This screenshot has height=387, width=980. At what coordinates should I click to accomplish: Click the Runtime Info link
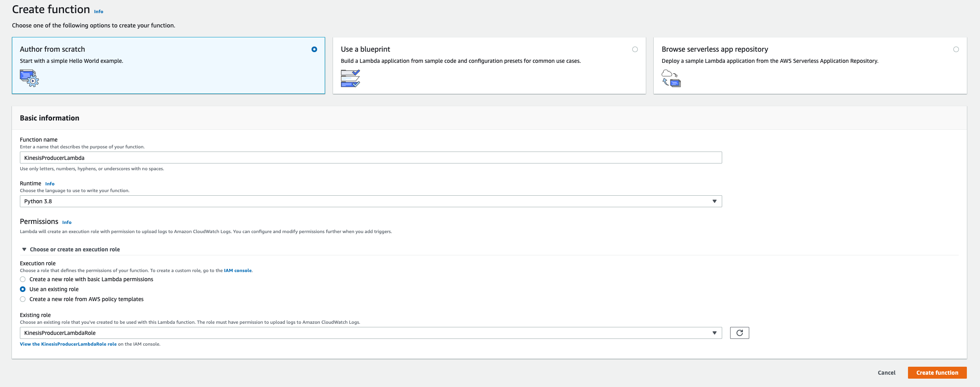[x=50, y=183]
